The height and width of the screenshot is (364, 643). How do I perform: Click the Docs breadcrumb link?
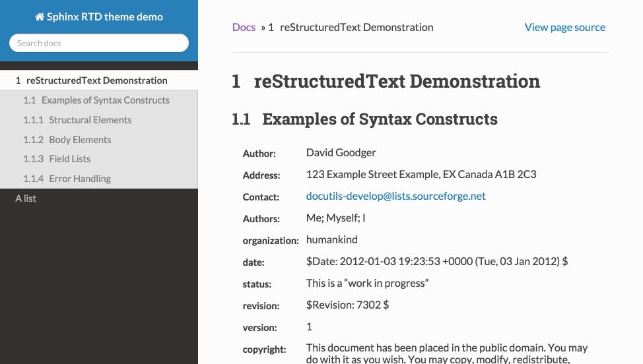(x=244, y=27)
